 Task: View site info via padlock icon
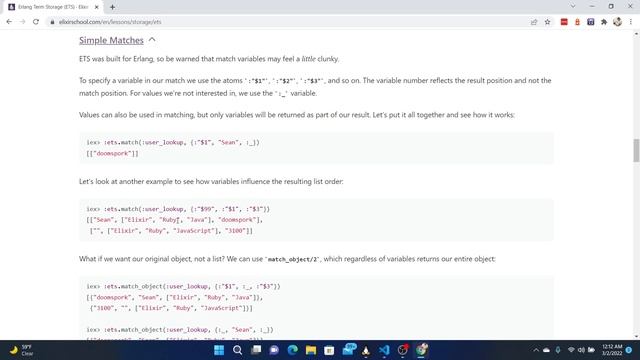click(x=52, y=22)
